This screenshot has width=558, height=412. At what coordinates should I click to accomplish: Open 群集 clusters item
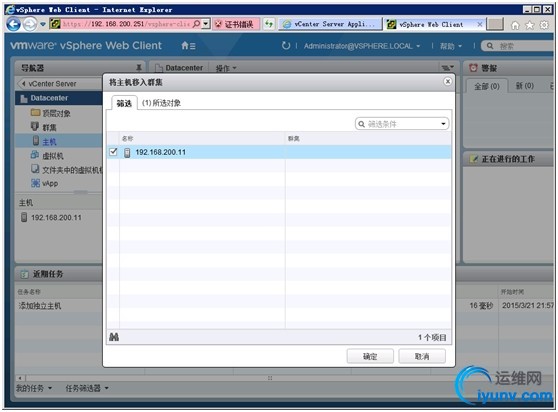[49, 127]
